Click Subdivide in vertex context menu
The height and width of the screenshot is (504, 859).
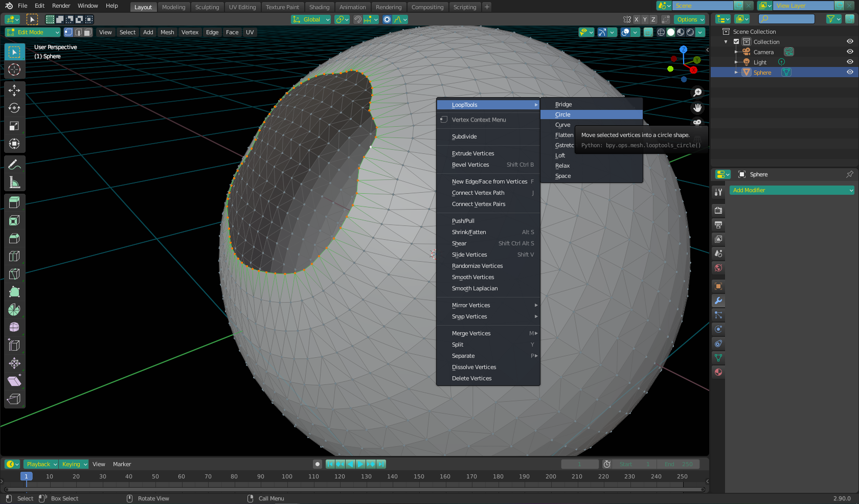488,136
